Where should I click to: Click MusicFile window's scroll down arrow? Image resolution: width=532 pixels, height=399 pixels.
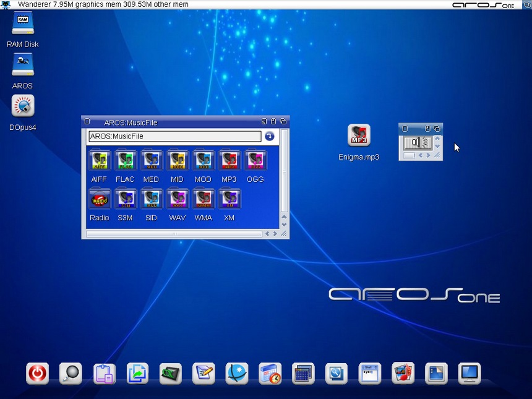(284, 225)
